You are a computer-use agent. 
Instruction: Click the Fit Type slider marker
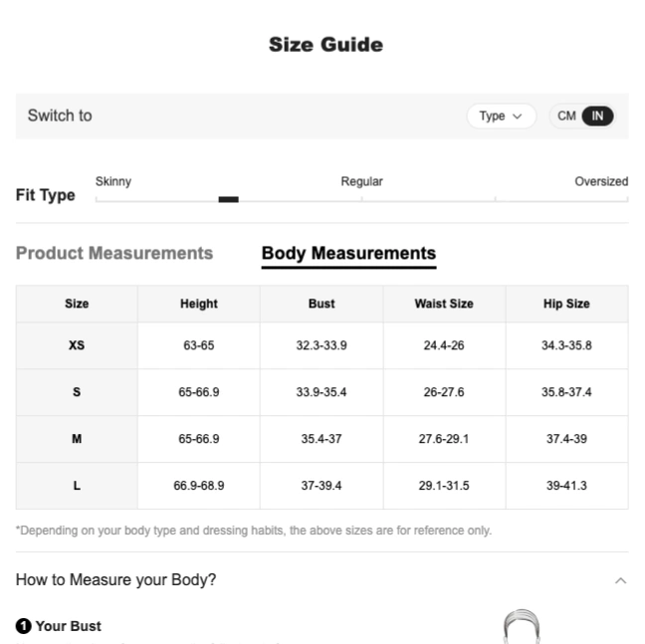click(228, 199)
